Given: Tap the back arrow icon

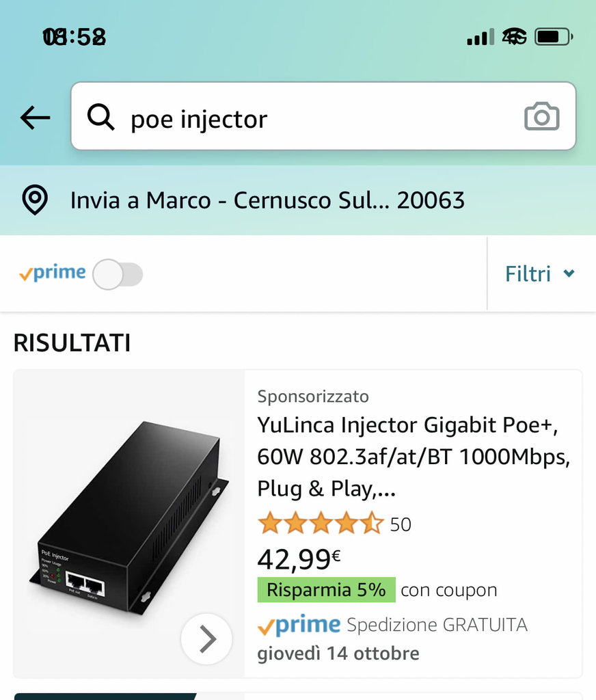Looking at the screenshot, I should [x=36, y=118].
